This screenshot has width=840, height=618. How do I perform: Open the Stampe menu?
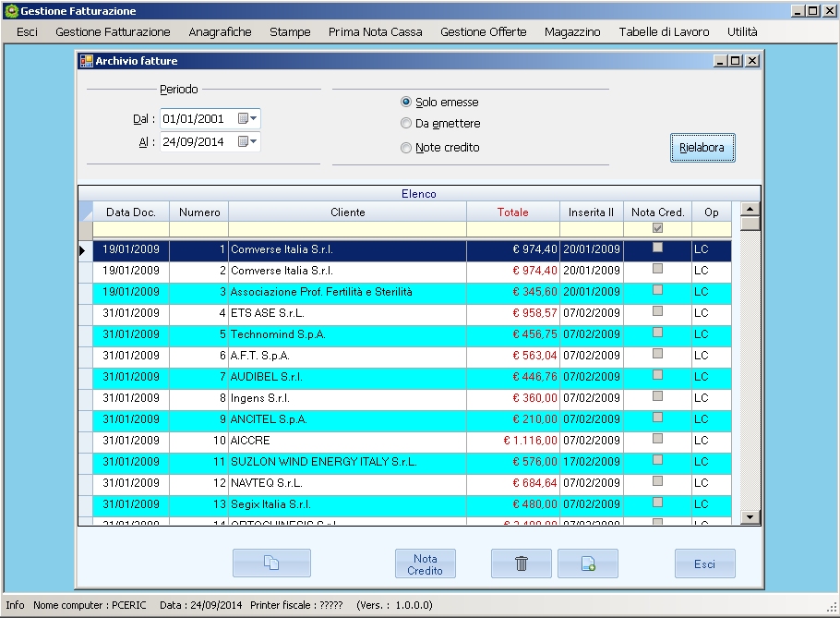pos(290,32)
